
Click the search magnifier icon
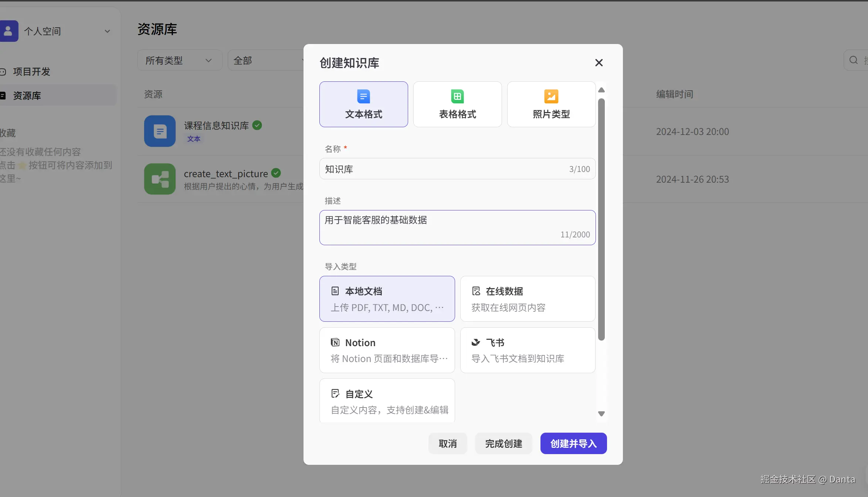click(853, 60)
